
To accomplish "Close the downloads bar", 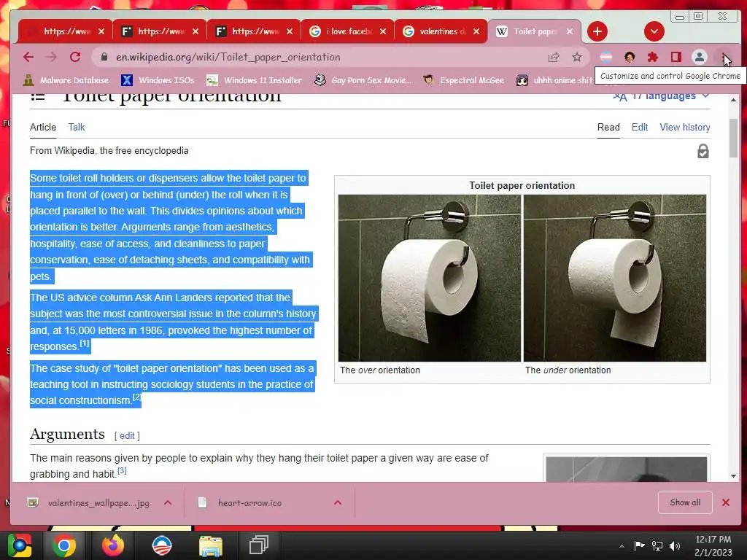I will [x=726, y=502].
